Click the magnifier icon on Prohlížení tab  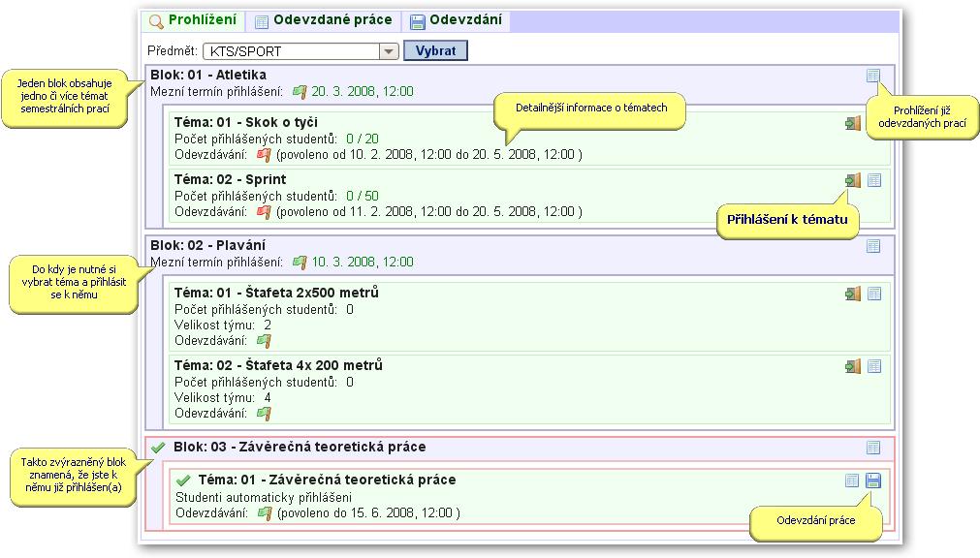point(156,22)
